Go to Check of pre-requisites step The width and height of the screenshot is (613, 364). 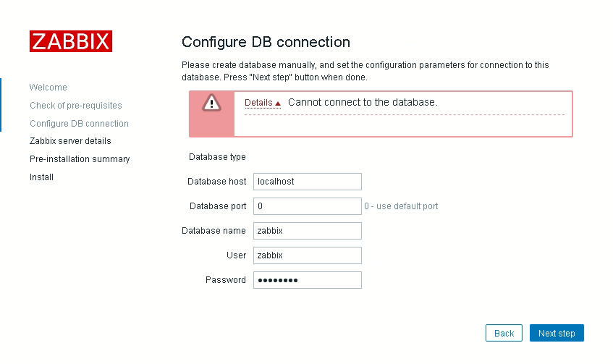(x=76, y=106)
